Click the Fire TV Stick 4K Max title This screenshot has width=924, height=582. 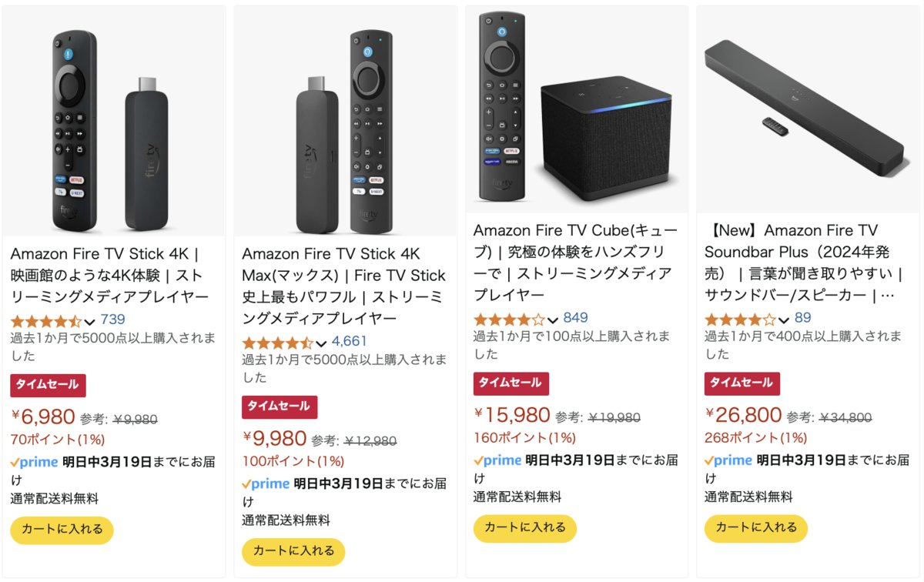coord(343,286)
